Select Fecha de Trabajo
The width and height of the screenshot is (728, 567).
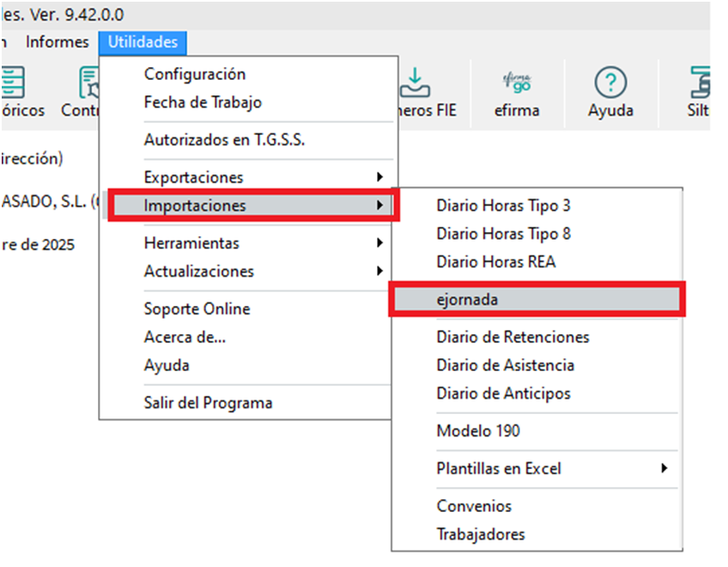click(x=203, y=102)
